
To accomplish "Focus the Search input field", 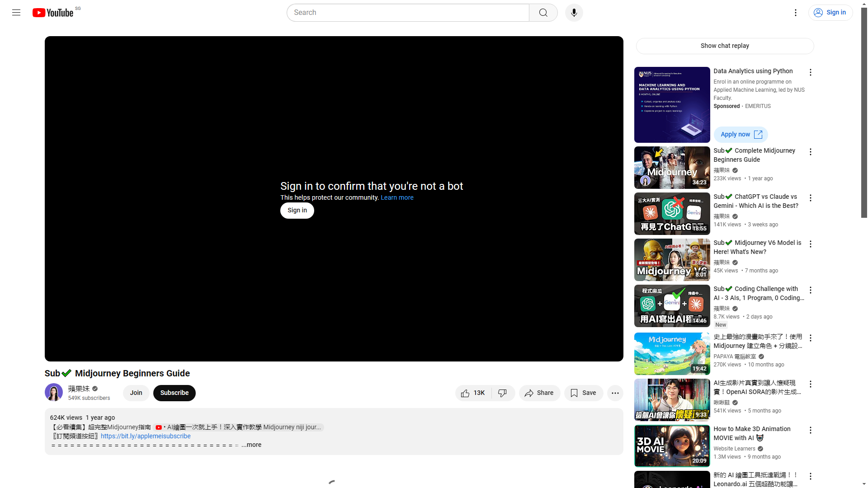I will click(x=408, y=13).
